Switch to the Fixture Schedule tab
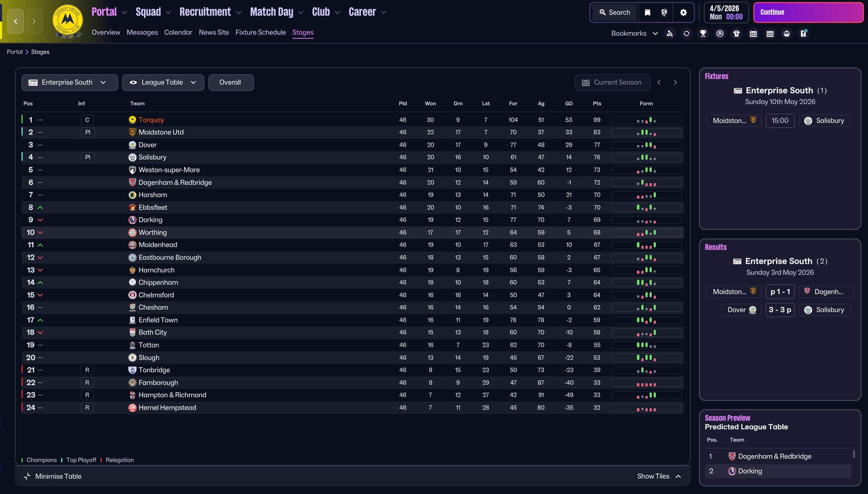The width and height of the screenshot is (868, 494). coord(260,32)
